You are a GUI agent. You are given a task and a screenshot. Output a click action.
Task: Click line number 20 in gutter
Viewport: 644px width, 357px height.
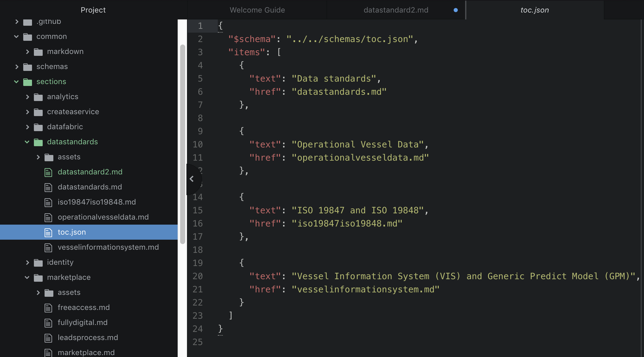coord(198,276)
